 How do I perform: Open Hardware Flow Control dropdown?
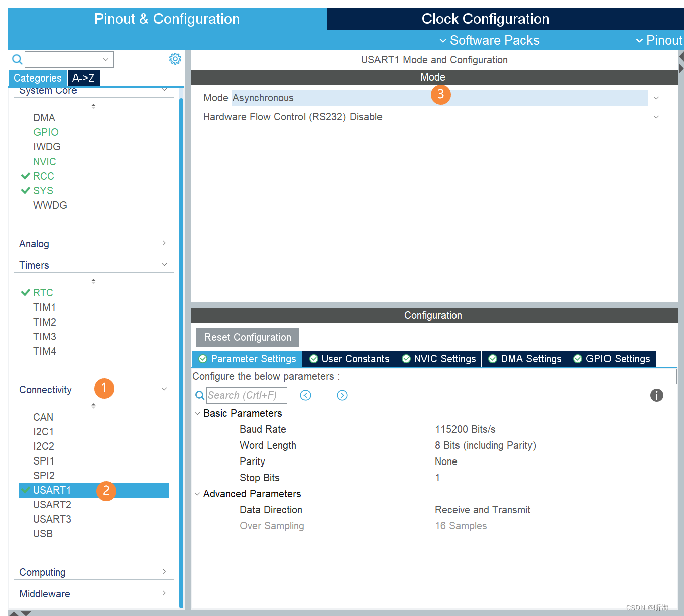(506, 117)
